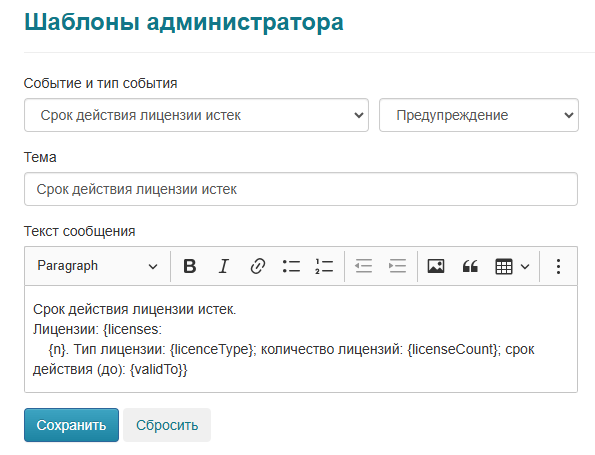Place cursor in the message text area
The image size is (595, 455).
pos(301,339)
